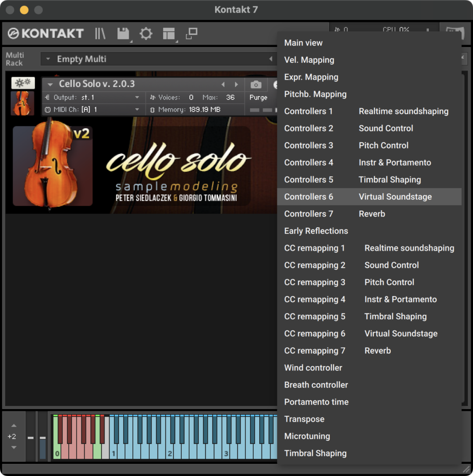This screenshot has width=473, height=476.
Task: Select CC remapping 3 Pitch Control
Action: pyautogui.click(x=369, y=282)
